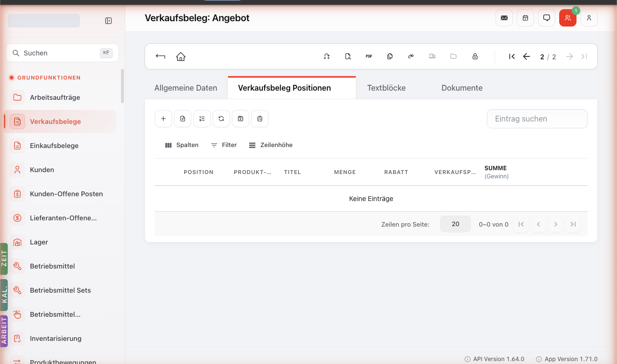Image resolution: width=617 pixels, height=364 pixels.
Task: Select Verkaufsbelege in the sidebar
Action: click(x=60, y=121)
